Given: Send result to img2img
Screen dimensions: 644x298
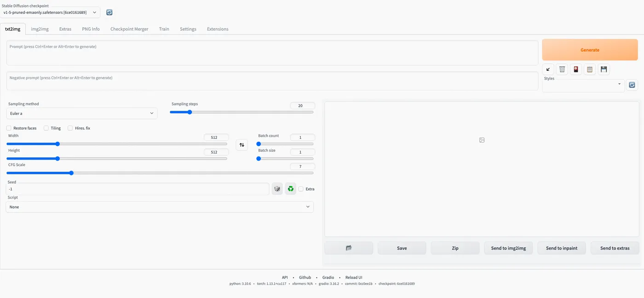Looking at the screenshot, I should [508, 248].
